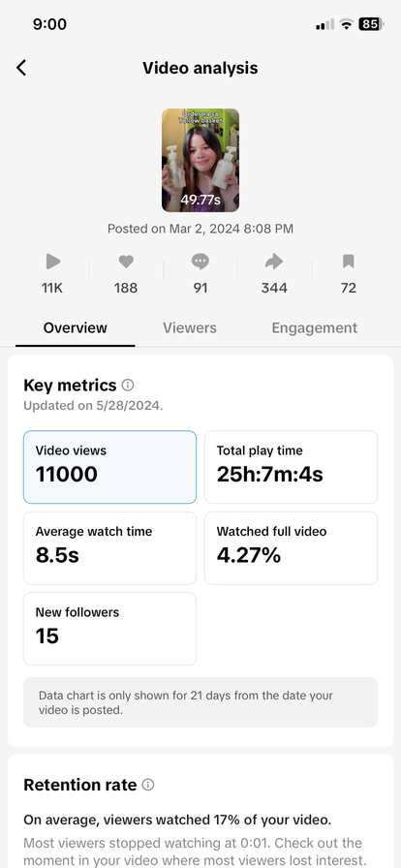Image resolution: width=401 pixels, height=868 pixels.
Task: Tap the bookmark saves icon
Action: click(x=349, y=262)
